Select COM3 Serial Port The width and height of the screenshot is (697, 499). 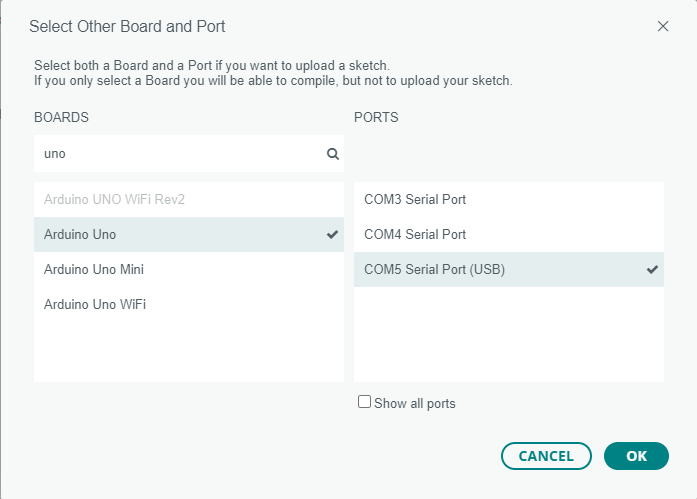tap(415, 200)
